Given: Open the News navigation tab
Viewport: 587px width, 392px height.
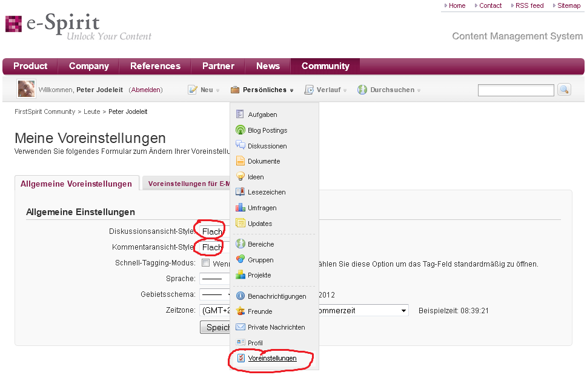Looking at the screenshot, I should [268, 66].
